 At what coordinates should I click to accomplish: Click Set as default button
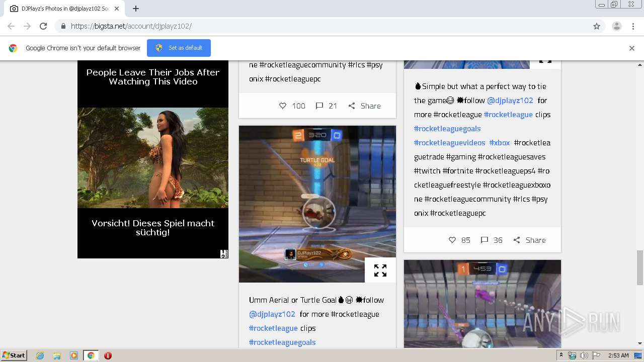coord(179,48)
